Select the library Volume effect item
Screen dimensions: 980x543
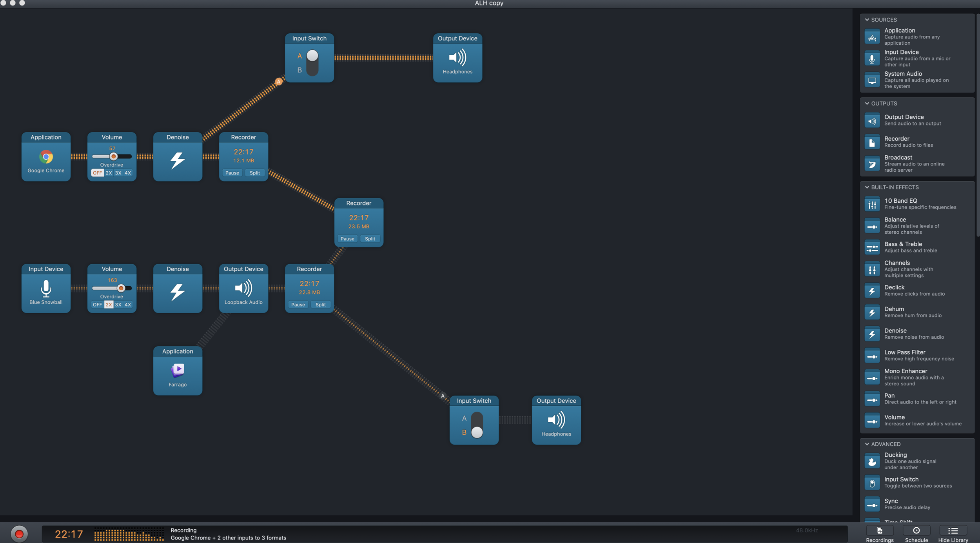click(917, 420)
